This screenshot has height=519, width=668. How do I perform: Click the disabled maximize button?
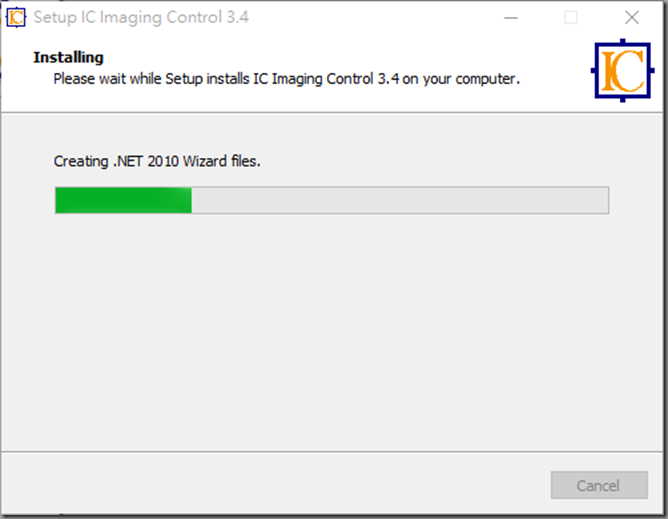click(571, 18)
